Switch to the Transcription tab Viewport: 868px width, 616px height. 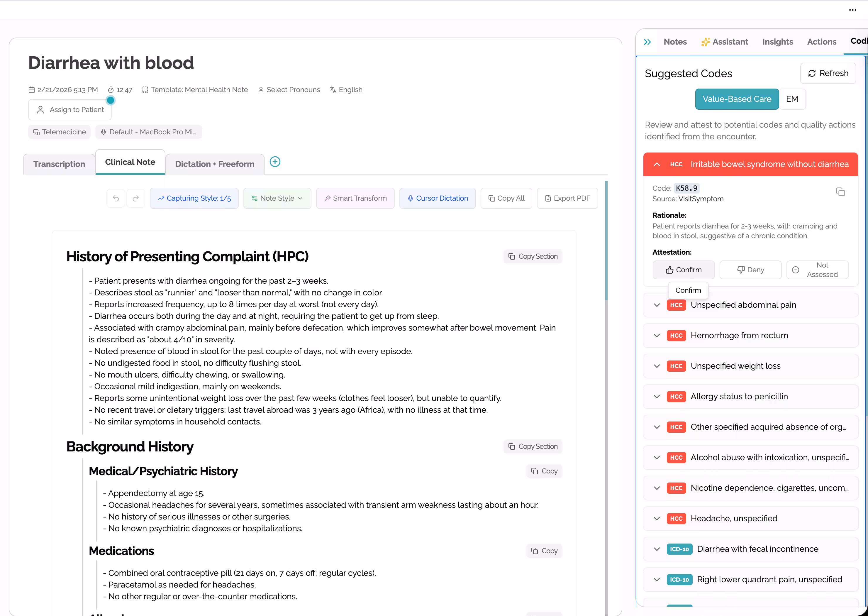tap(59, 164)
